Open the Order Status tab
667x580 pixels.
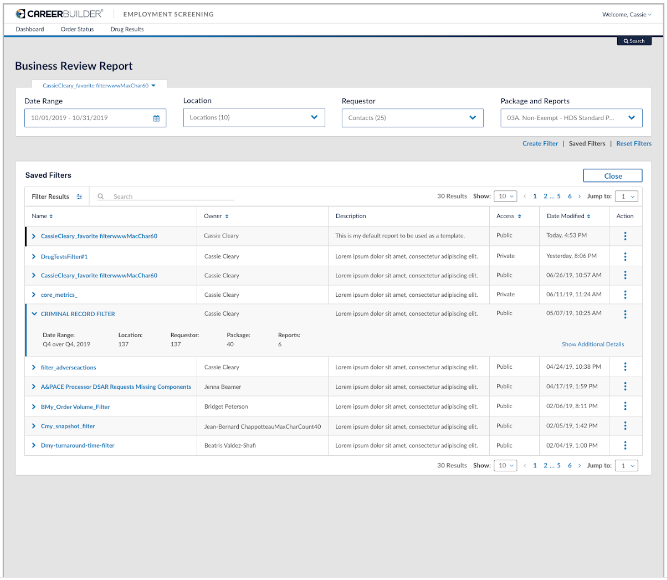pyautogui.click(x=76, y=30)
